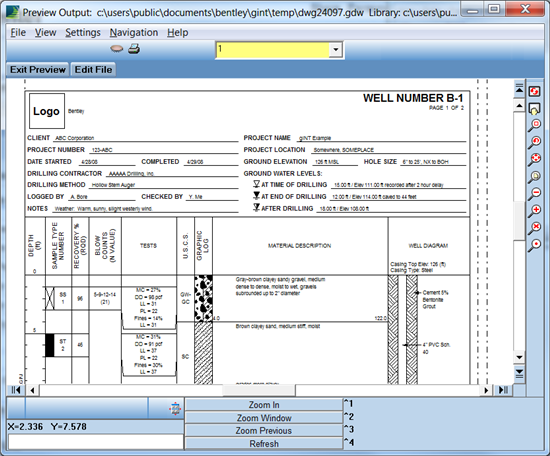Jump to bottom with vertical page-bottom button

519,374
